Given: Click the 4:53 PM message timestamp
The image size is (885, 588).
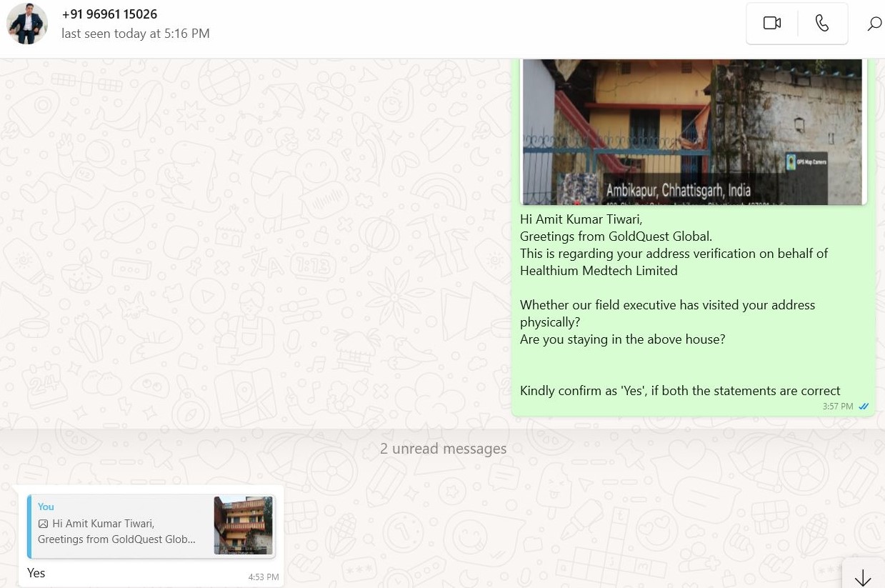Looking at the screenshot, I should 263,577.
